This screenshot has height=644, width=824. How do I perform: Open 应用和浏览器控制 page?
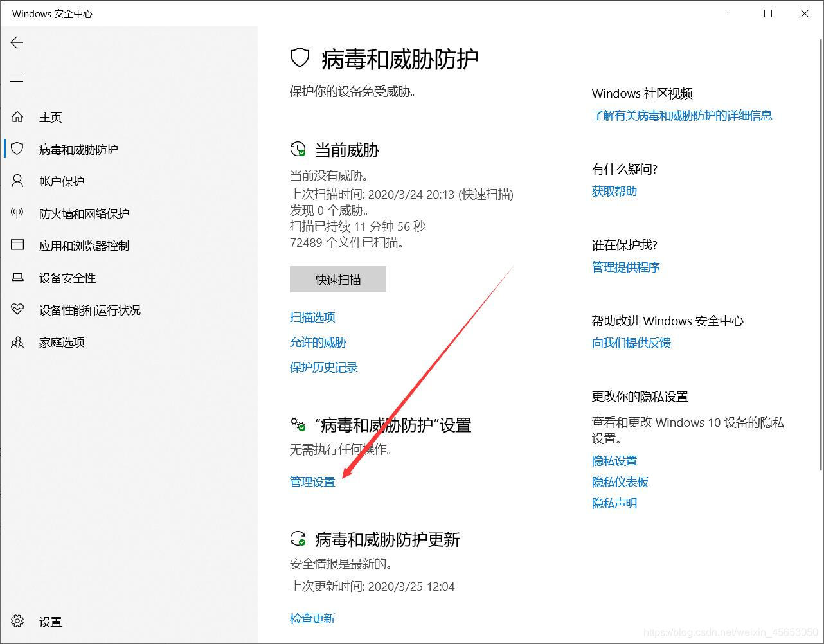point(84,246)
